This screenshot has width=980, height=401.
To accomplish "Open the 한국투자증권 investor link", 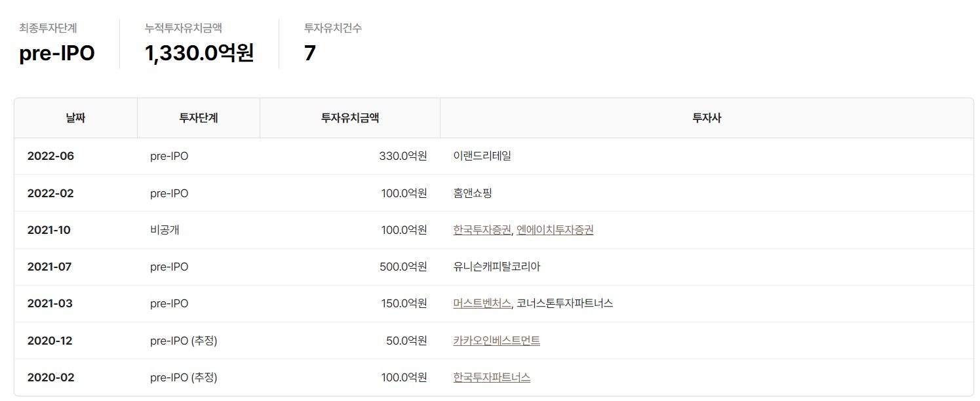I will (x=482, y=230).
